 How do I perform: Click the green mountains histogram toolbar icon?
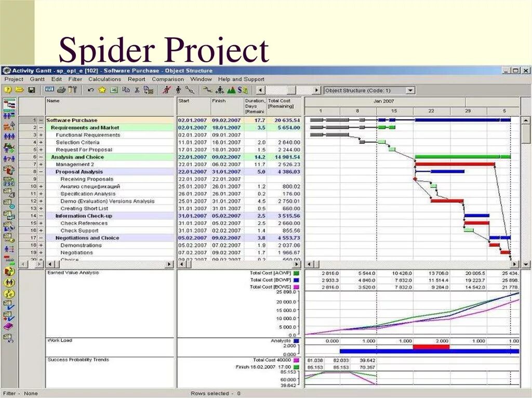tap(232, 90)
